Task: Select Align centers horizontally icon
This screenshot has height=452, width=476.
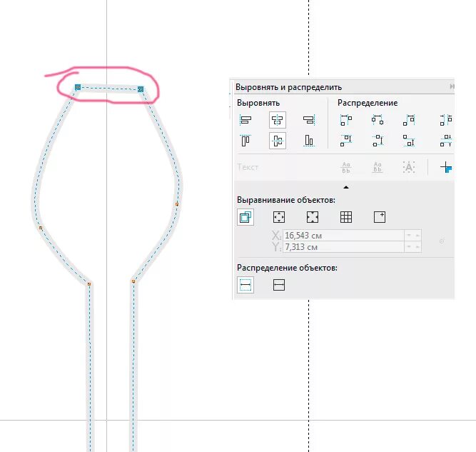Action: point(278,120)
